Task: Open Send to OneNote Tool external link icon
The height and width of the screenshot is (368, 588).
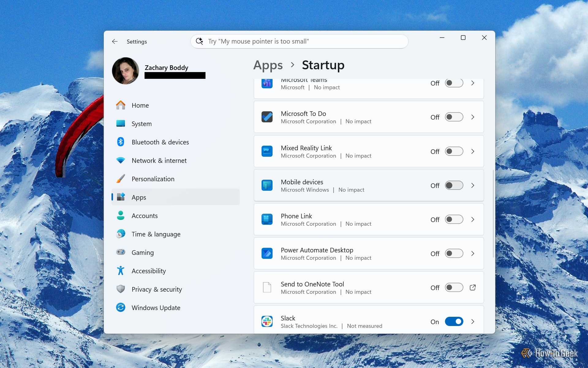Action: click(473, 287)
